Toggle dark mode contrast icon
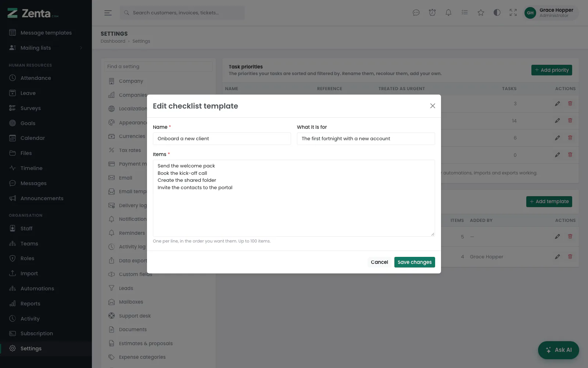 coord(497,13)
